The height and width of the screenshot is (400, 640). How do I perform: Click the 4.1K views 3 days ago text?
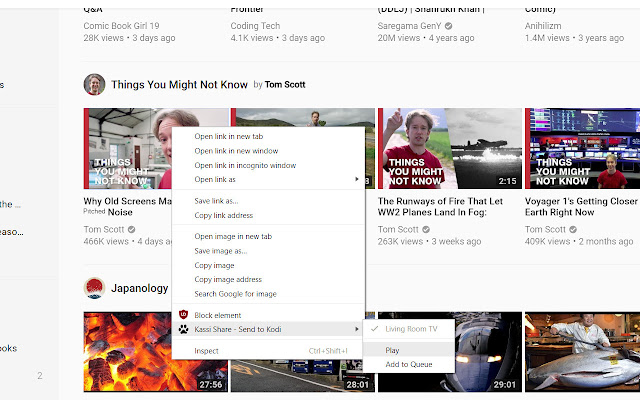pos(278,38)
